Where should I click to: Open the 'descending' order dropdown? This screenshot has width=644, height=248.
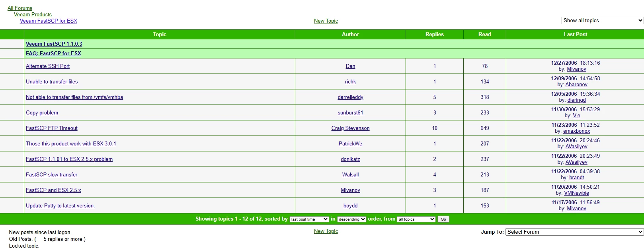(351, 219)
